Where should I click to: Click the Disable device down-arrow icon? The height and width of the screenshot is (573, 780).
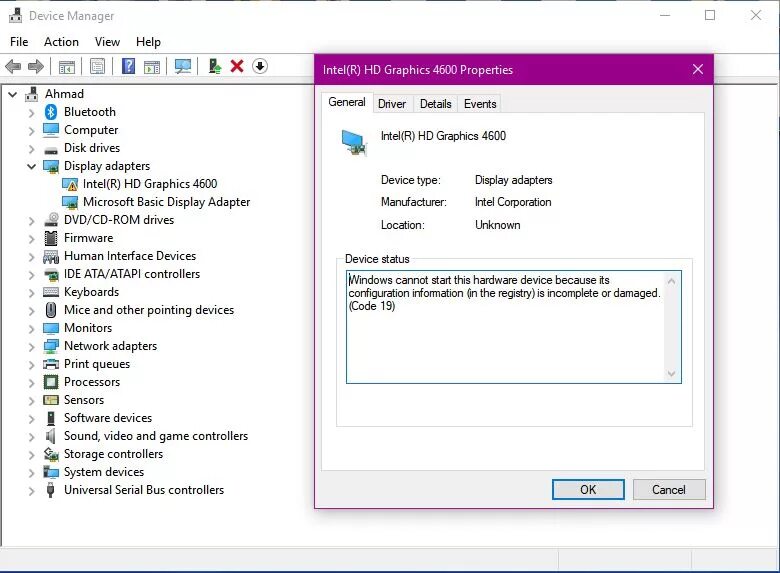(x=260, y=66)
